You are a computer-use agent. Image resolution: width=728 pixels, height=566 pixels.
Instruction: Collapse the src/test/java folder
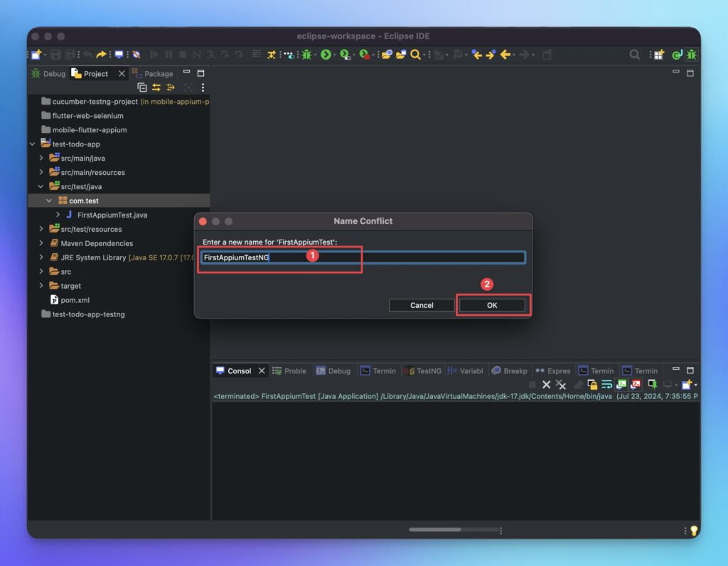(x=41, y=187)
